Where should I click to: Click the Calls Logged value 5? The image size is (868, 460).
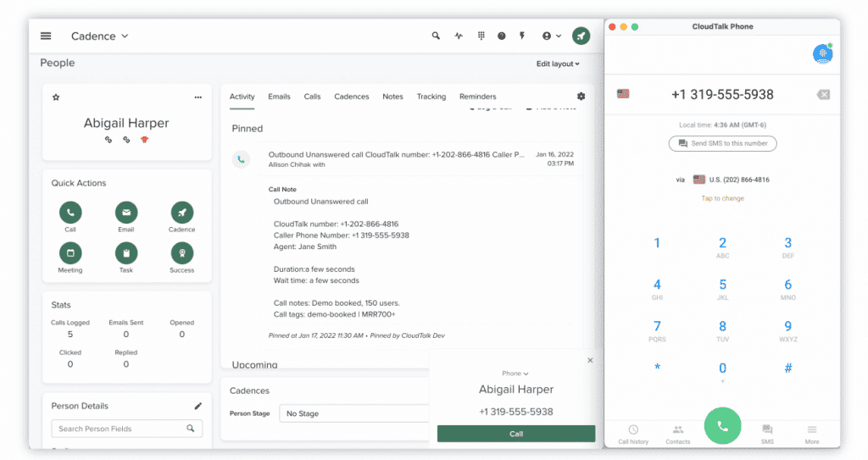70,335
